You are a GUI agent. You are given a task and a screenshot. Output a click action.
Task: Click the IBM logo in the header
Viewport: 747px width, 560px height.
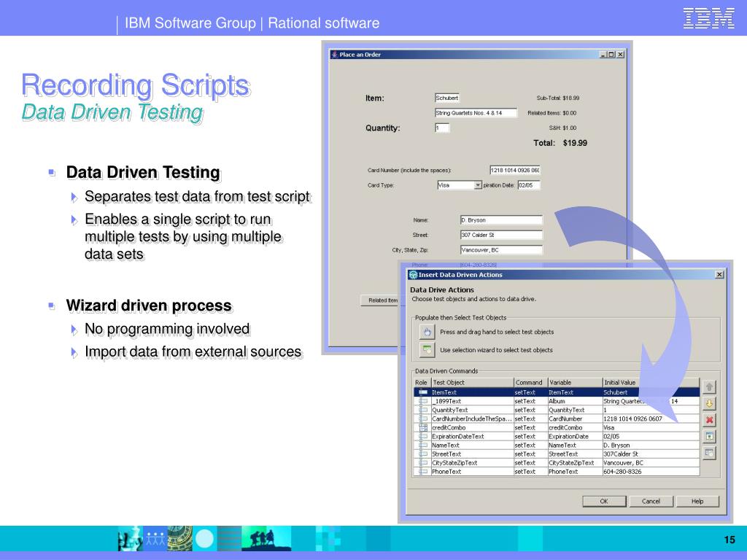click(x=708, y=18)
